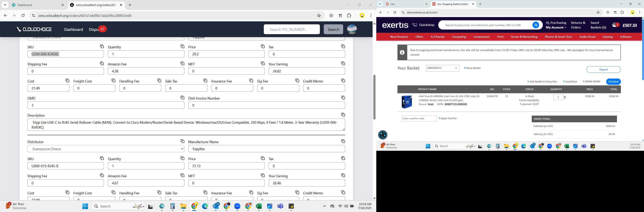Open Windows Start menu on main taskbar

point(85,206)
